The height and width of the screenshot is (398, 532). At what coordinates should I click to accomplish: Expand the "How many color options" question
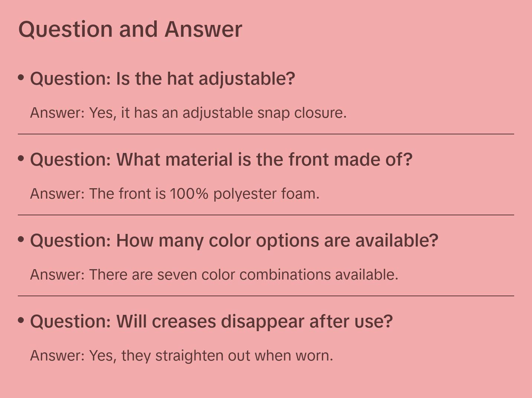[234, 241]
